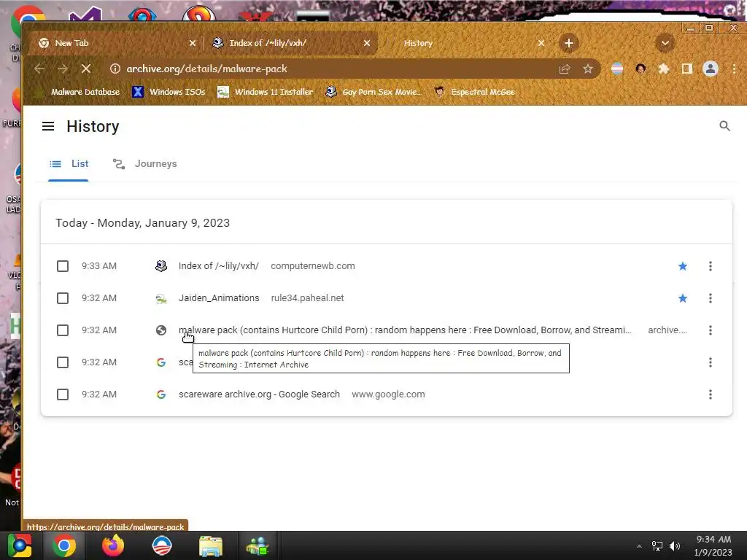Stop loading the page with the X button

[x=86, y=69]
